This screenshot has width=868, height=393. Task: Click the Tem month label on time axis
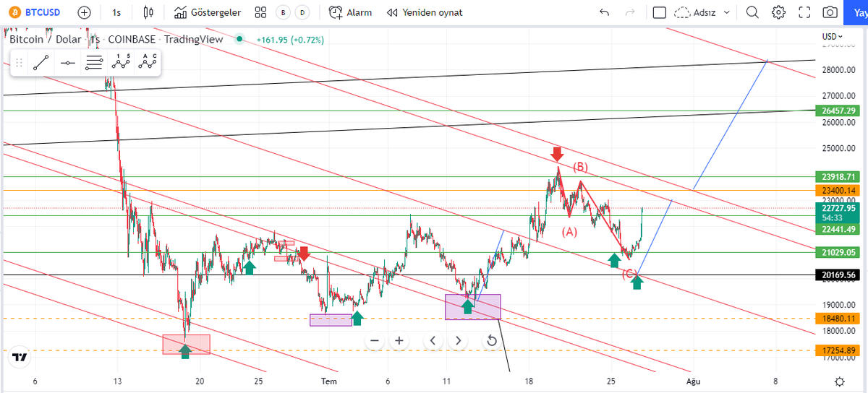point(329,381)
